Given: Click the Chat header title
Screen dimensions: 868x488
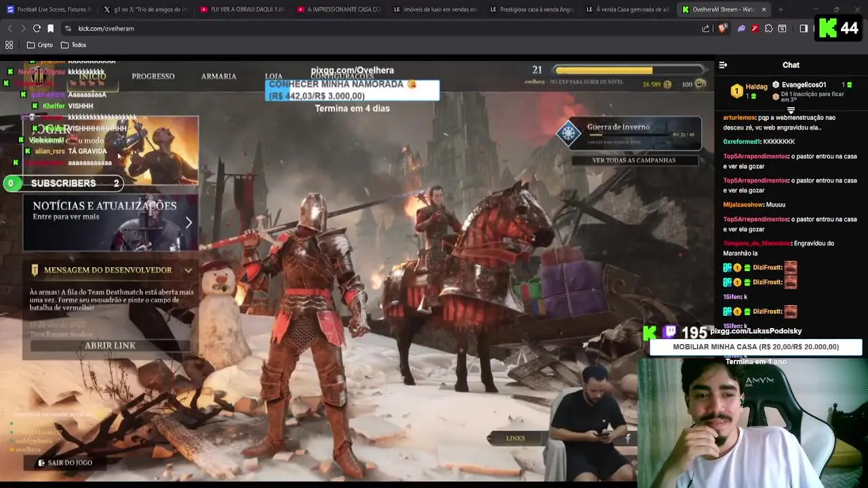Looking at the screenshot, I should click(x=791, y=65).
